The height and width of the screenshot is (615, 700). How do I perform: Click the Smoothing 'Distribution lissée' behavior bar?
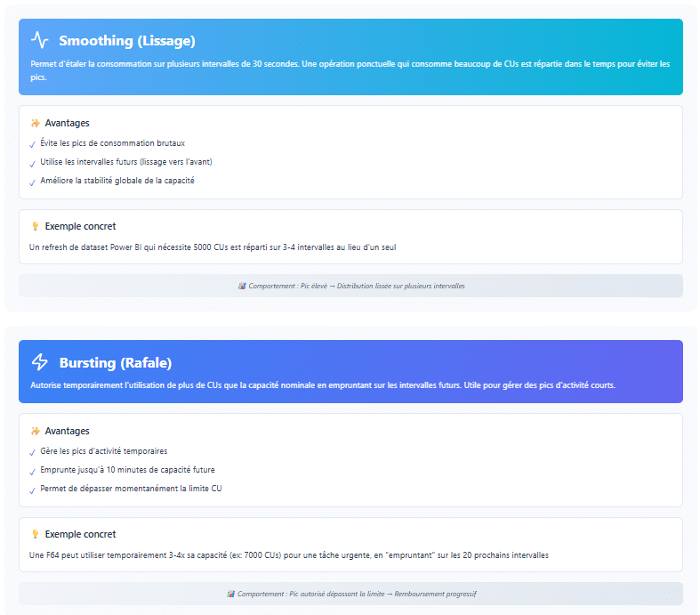(350, 286)
